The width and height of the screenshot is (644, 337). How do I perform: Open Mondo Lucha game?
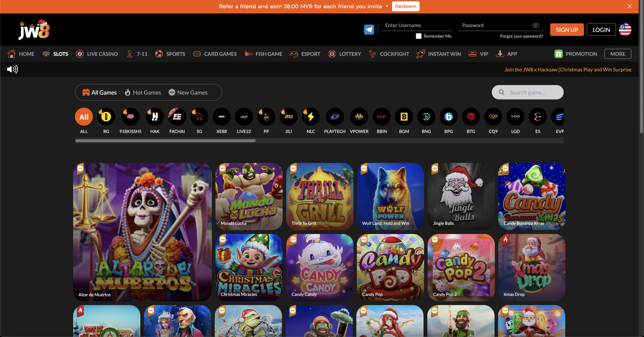(x=249, y=196)
